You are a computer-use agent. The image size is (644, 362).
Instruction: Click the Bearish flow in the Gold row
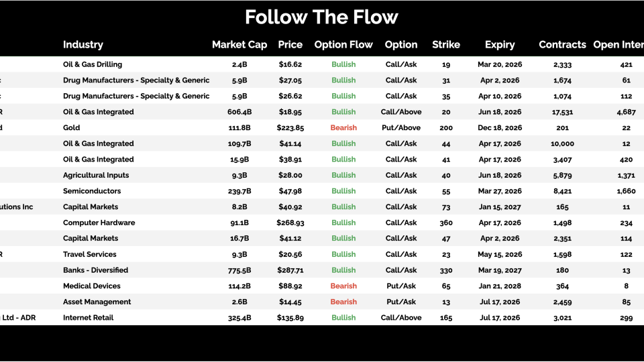tap(343, 128)
